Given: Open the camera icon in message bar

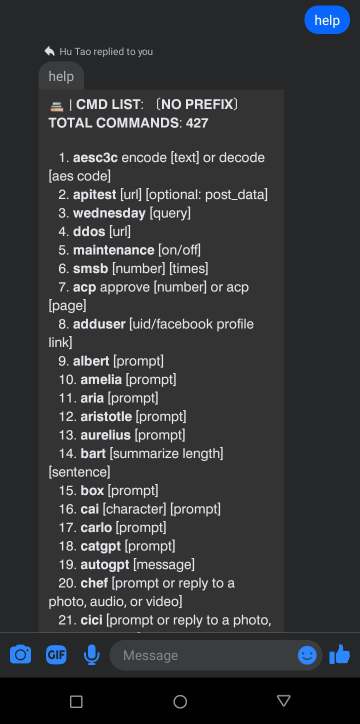Looking at the screenshot, I should [x=20, y=655].
